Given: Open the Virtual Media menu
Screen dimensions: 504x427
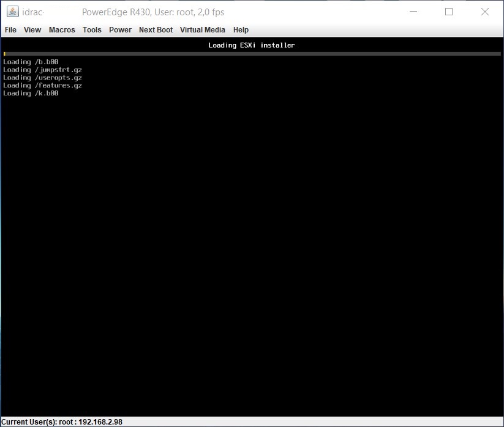Looking at the screenshot, I should tap(203, 30).
